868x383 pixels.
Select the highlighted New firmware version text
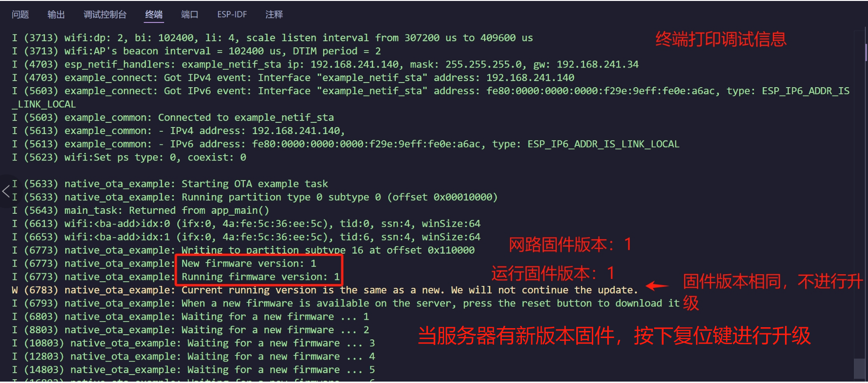(x=249, y=263)
